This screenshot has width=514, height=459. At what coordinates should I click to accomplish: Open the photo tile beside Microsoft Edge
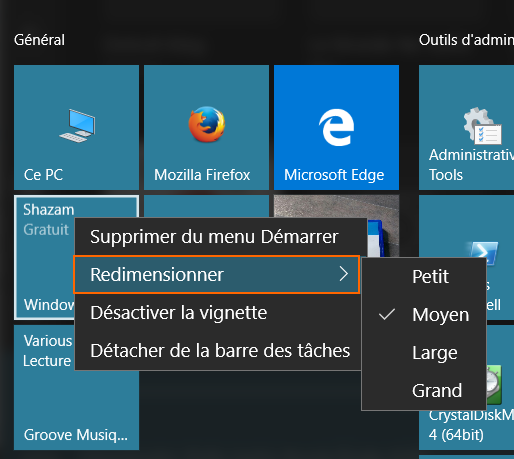(x=336, y=207)
